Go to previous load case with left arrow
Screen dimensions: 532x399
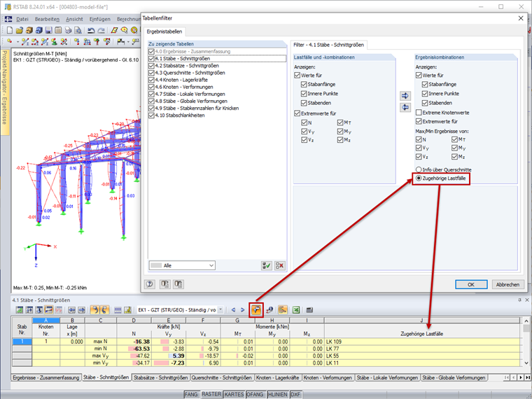click(233, 310)
